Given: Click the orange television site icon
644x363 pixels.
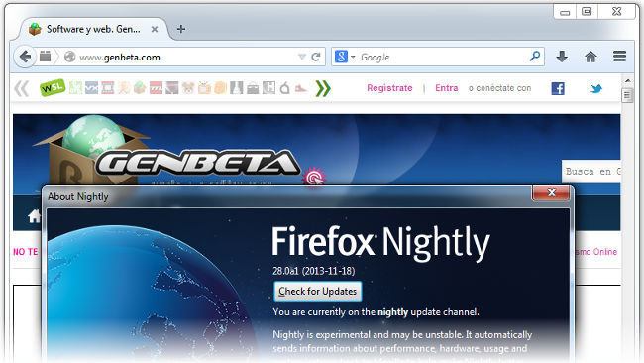Looking at the screenshot, I should click(204, 87).
